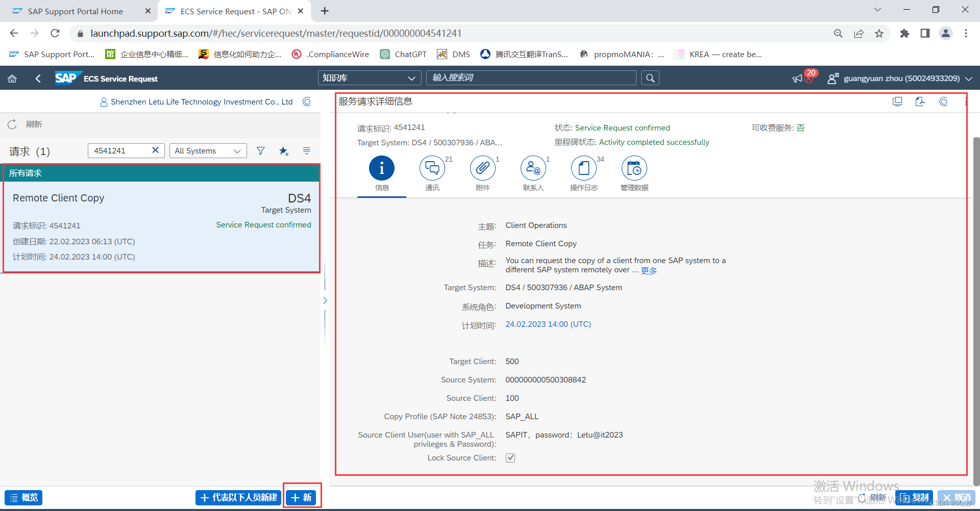Switch to the SAP Support Portal Home tab

click(x=76, y=11)
